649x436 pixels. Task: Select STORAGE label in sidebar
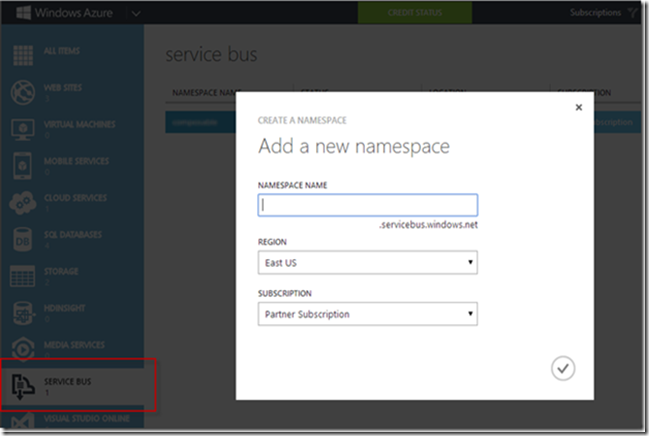pos(61,271)
